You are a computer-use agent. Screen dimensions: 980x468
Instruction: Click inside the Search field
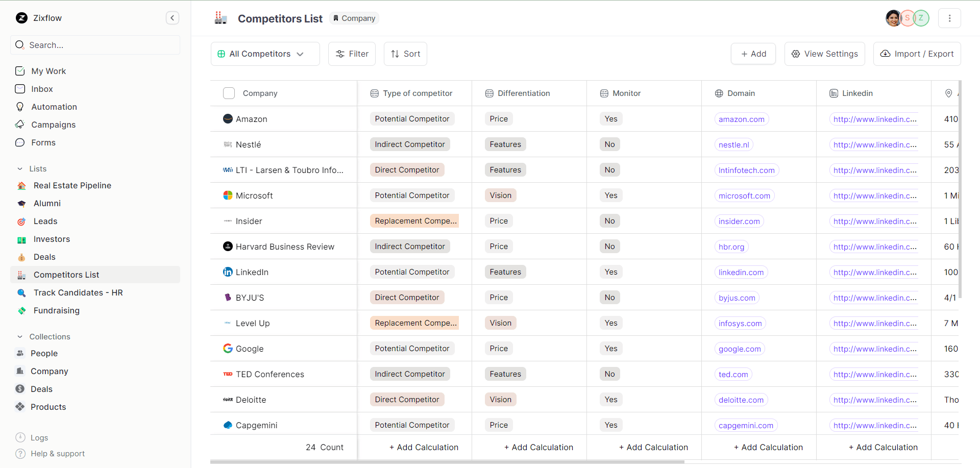click(x=95, y=45)
